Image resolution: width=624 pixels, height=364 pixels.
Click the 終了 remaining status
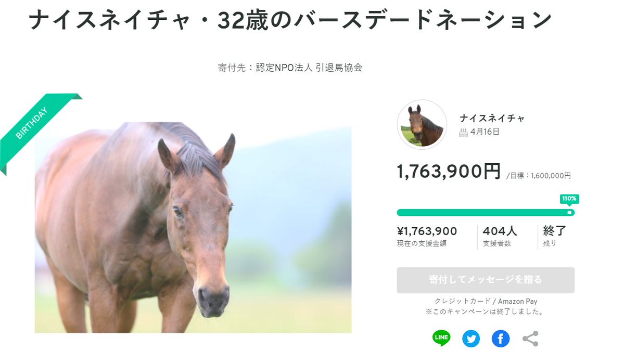point(554,231)
